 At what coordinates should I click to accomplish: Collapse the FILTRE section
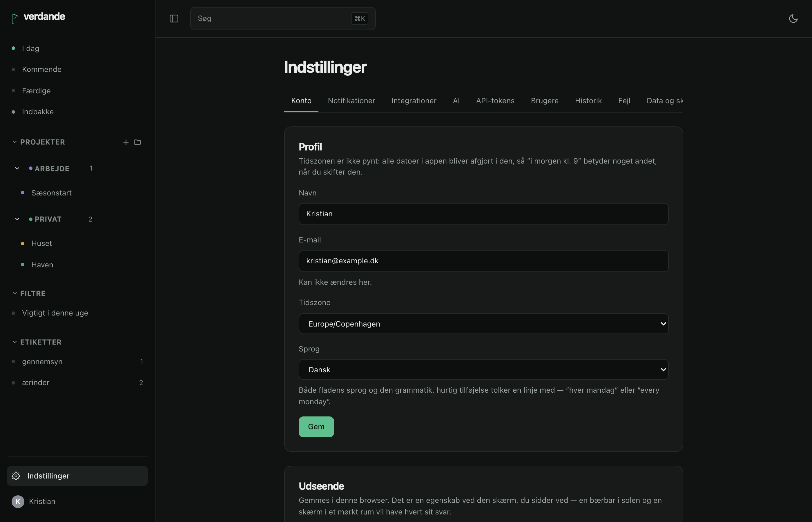pos(14,293)
